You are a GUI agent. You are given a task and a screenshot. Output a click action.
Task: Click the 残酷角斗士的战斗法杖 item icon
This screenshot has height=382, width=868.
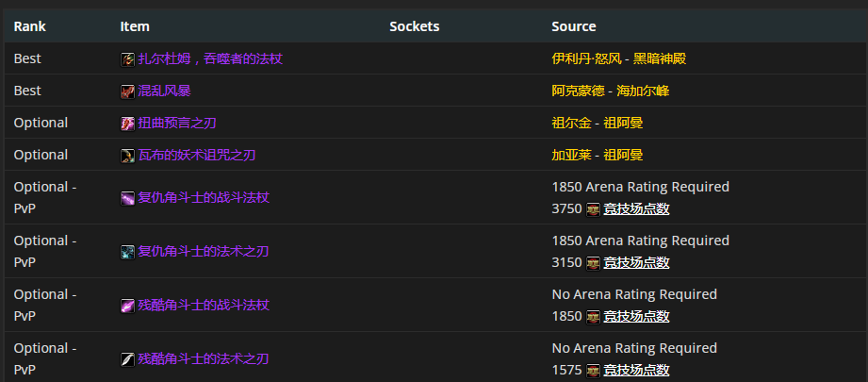click(x=127, y=306)
